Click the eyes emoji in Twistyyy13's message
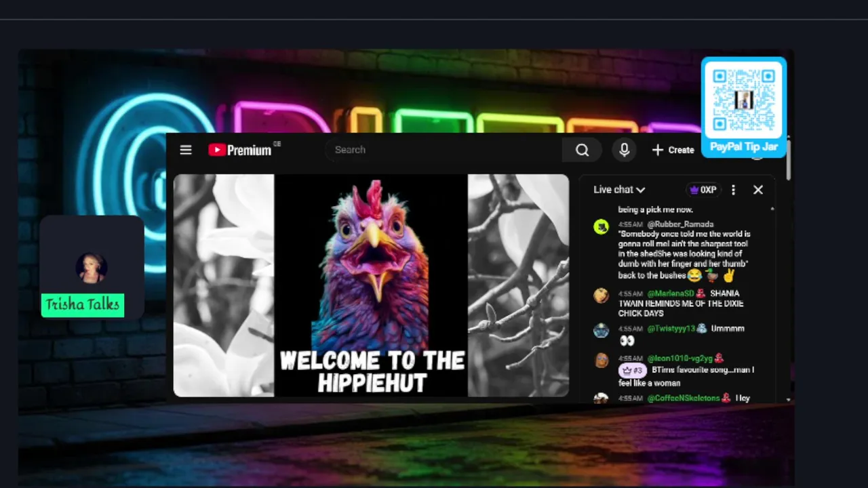Screen dimensions: 868x488 tap(627, 340)
